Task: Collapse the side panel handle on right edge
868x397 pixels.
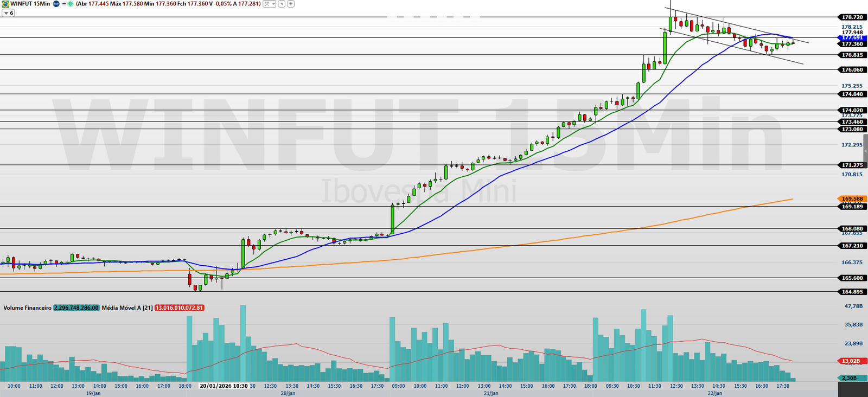Action: coord(865,152)
